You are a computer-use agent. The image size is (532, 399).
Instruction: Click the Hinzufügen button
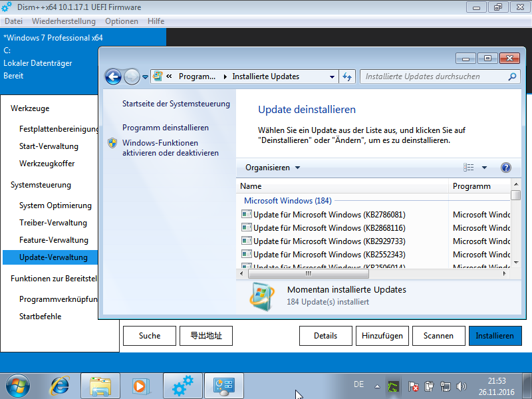point(382,336)
